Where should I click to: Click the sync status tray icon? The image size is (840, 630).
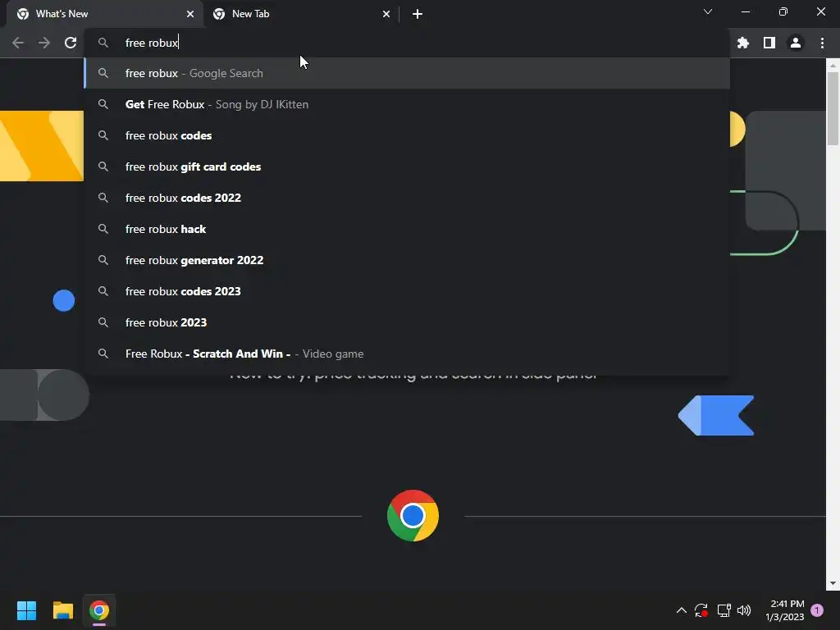pyautogui.click(x=701, y=610)
